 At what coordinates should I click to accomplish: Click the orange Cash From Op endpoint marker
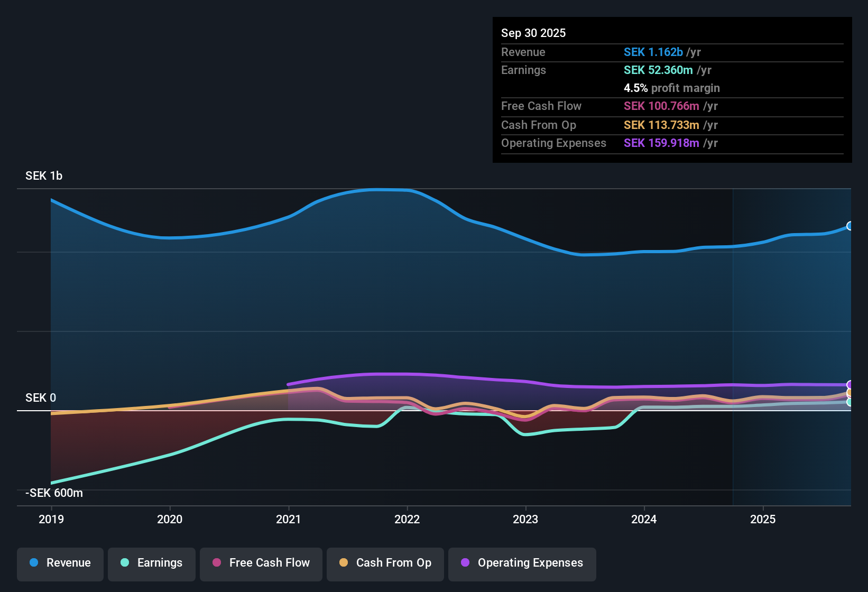click(x=850, y=393)
